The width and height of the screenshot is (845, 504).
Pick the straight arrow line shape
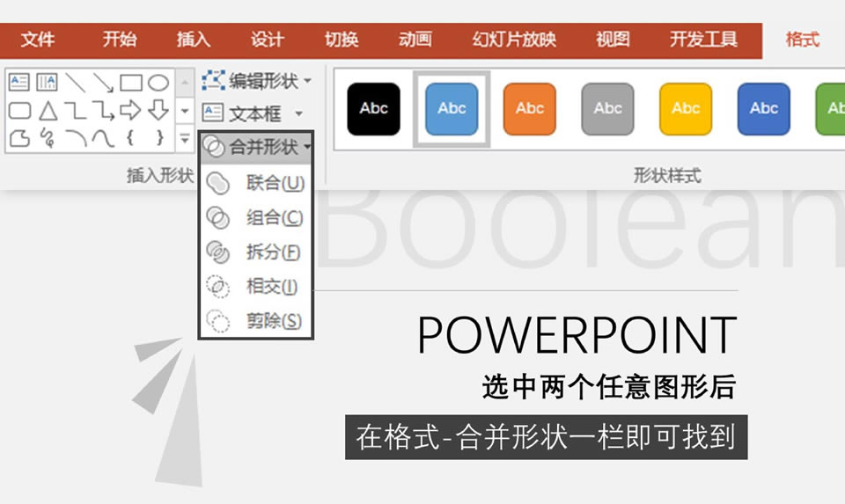tap(103, 83)
